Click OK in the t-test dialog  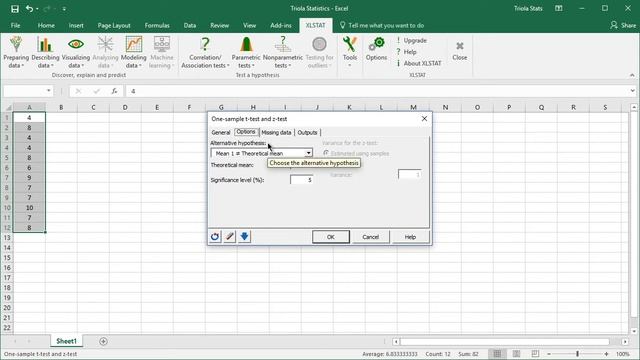coord(331,237)
